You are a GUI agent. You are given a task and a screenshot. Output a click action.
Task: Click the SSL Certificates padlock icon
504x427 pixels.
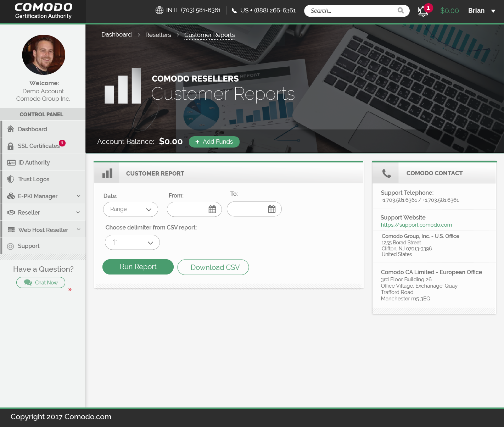[x=11, y=146]
